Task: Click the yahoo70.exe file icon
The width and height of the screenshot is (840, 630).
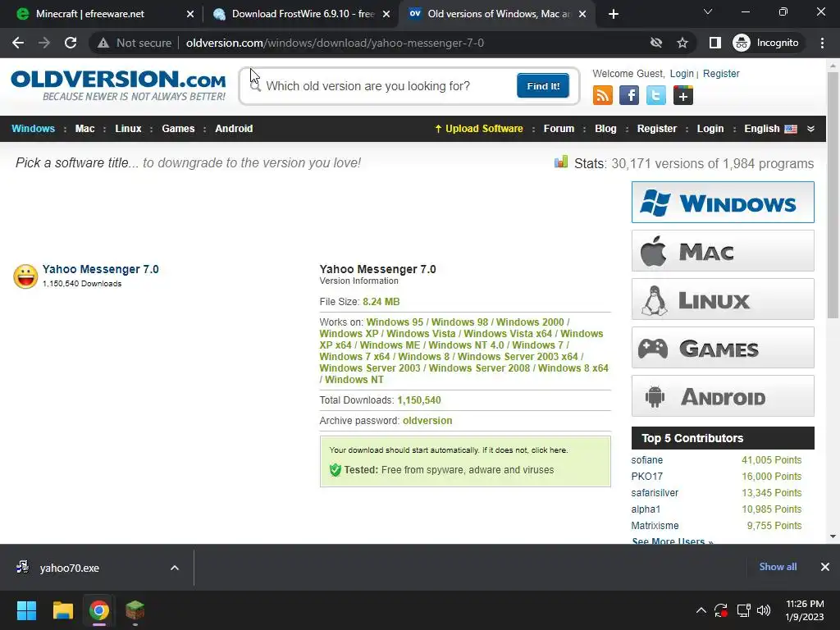Action: 22,568
